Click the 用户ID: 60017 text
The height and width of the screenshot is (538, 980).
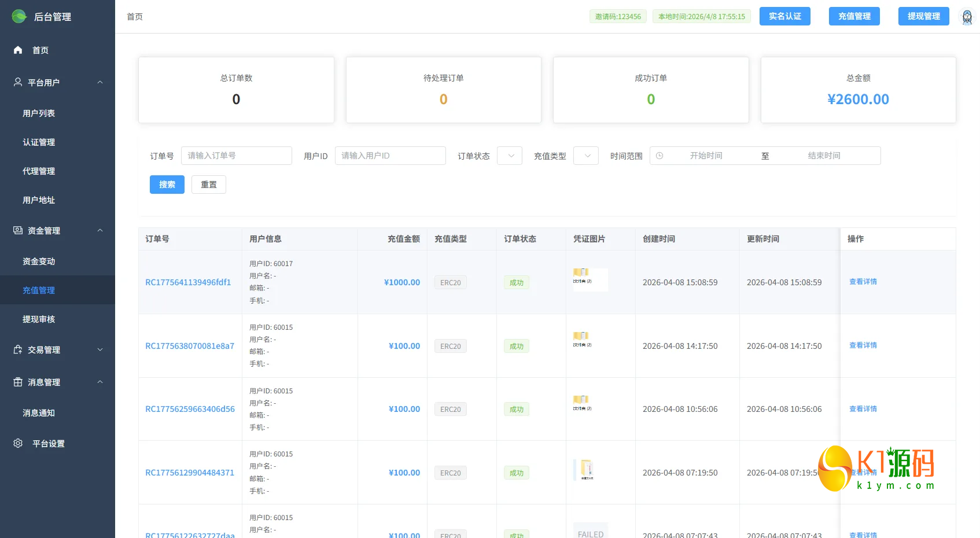pyautogui.click(x=271, y=264)
